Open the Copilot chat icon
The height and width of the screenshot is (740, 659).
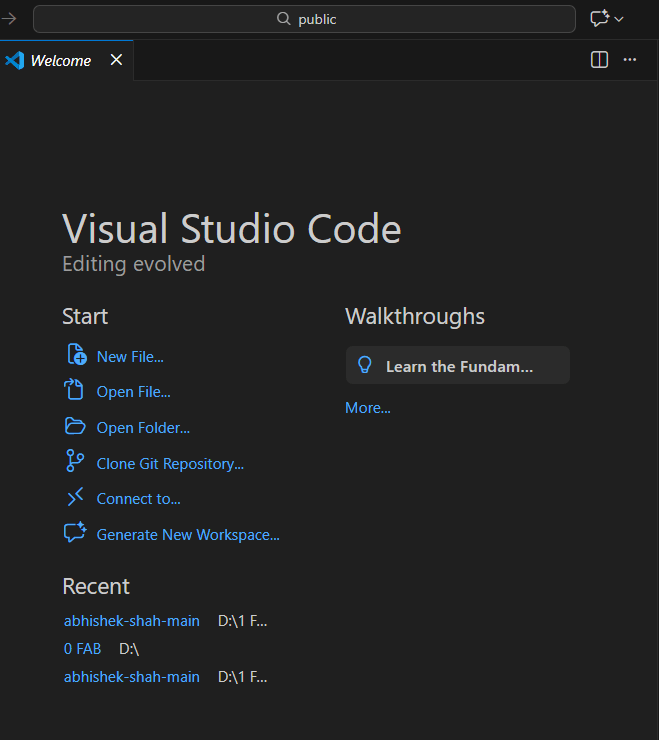(600, 19)
